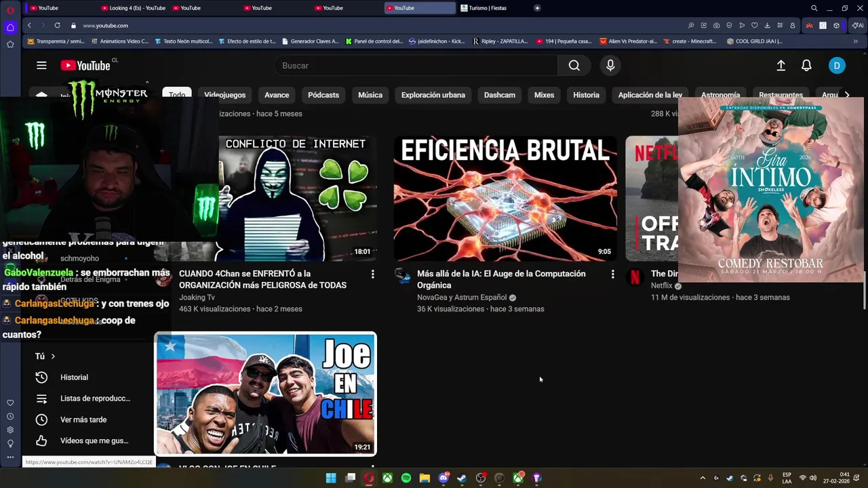Select the 'Avance' filter chip
Viewport: 868px width, 488px height.
coord(277,95)
